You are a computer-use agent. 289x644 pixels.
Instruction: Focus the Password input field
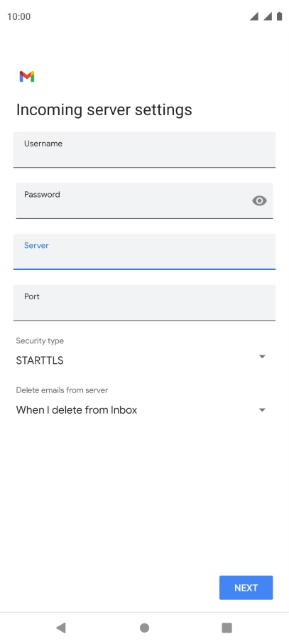(145, 200)
